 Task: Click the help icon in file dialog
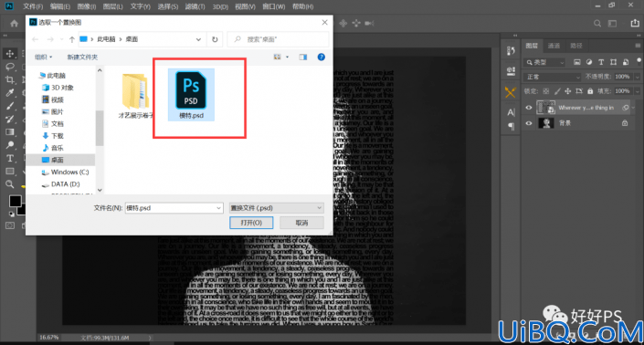coord(322,57)
